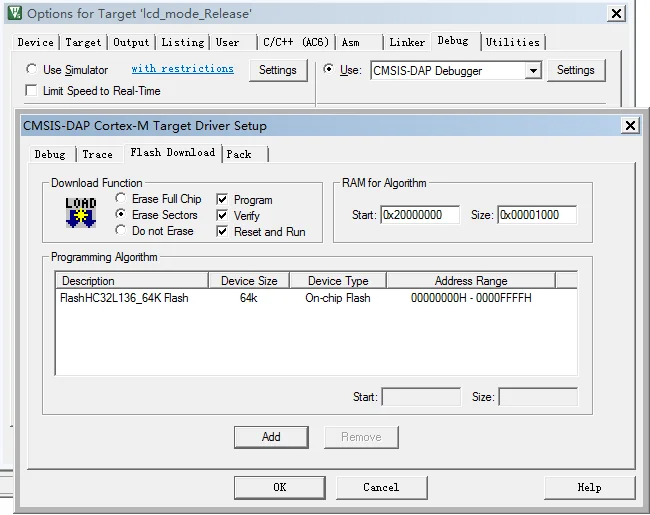The height and width of the screenshot is (515, 650).
Task: Click the Address Range column header
Action: click(471, 281)
